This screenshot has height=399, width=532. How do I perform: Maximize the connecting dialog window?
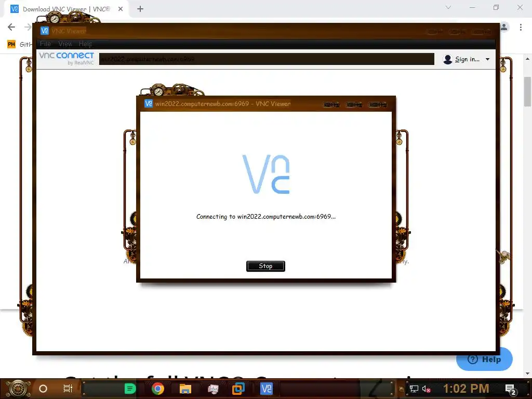(354, 104)
